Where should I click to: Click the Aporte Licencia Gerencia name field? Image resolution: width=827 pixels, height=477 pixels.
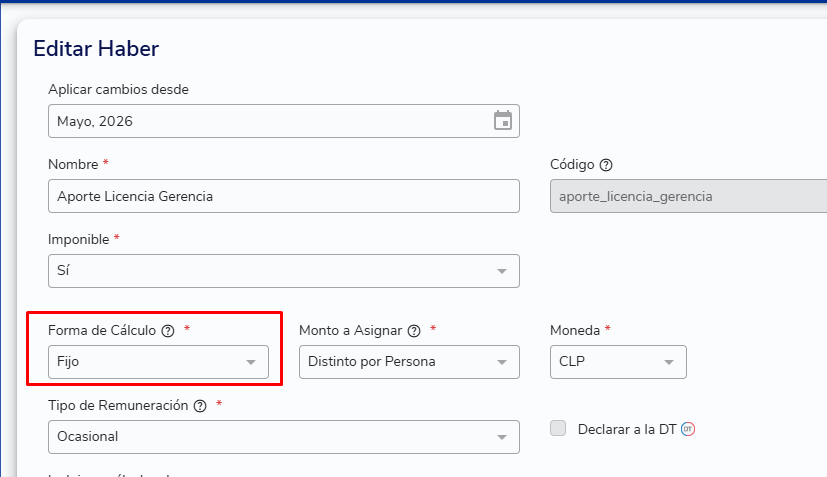click(x=284, y=196)
